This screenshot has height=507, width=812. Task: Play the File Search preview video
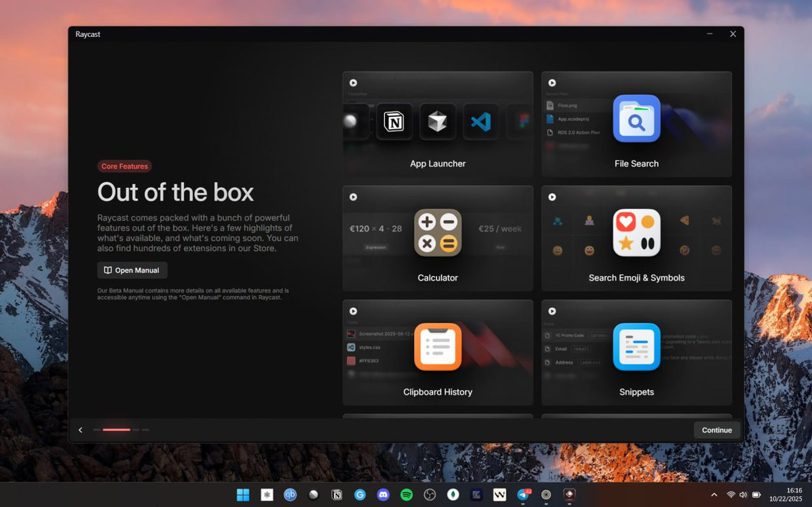[x=552, y=83]
